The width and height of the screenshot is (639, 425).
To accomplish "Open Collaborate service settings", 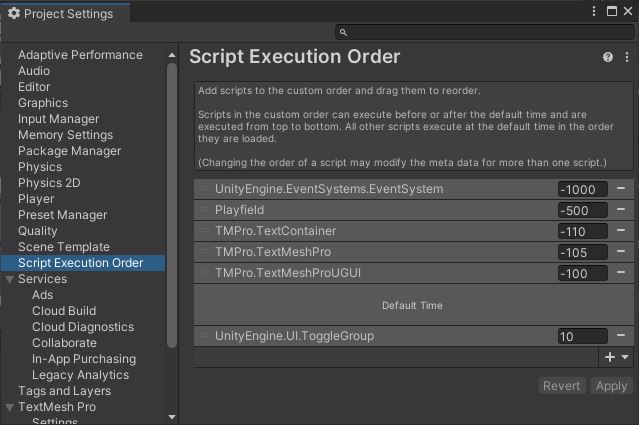I will [x=64, y=343].
